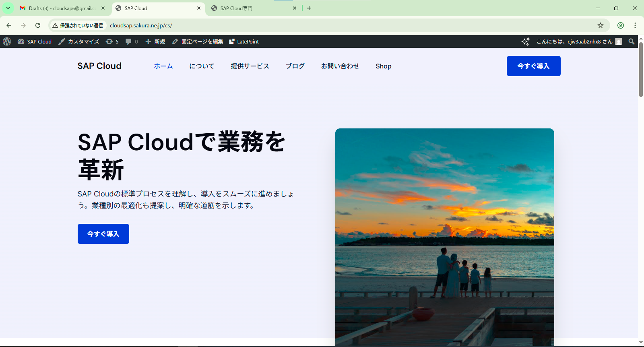
Task: Go back to the previous page
Action: point(9,25)
